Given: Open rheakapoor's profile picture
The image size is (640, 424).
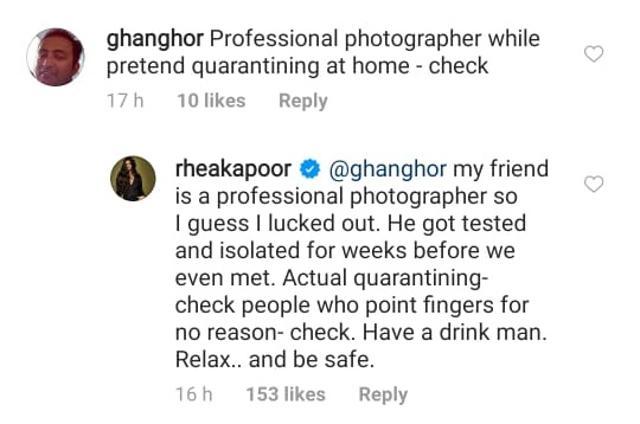Looking at the screenshot, I should [x=133, y=179].
